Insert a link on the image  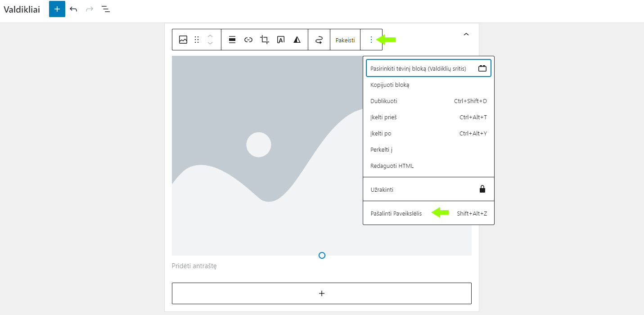click(248, 40)
